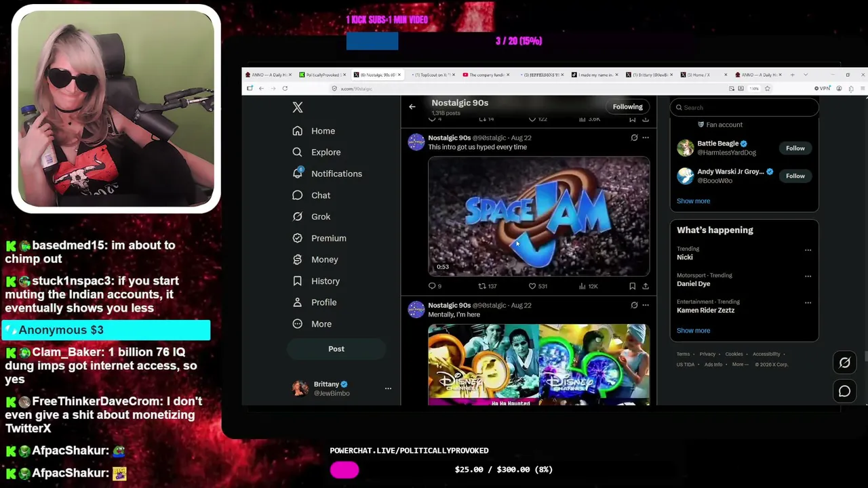Open Premium in the X sidebar

tap(319, 238)
